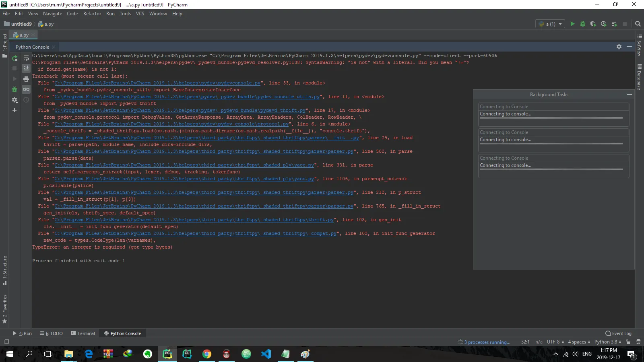
Task: Open Google Chrome from the taskbar
Action: [x=207, y=354]
